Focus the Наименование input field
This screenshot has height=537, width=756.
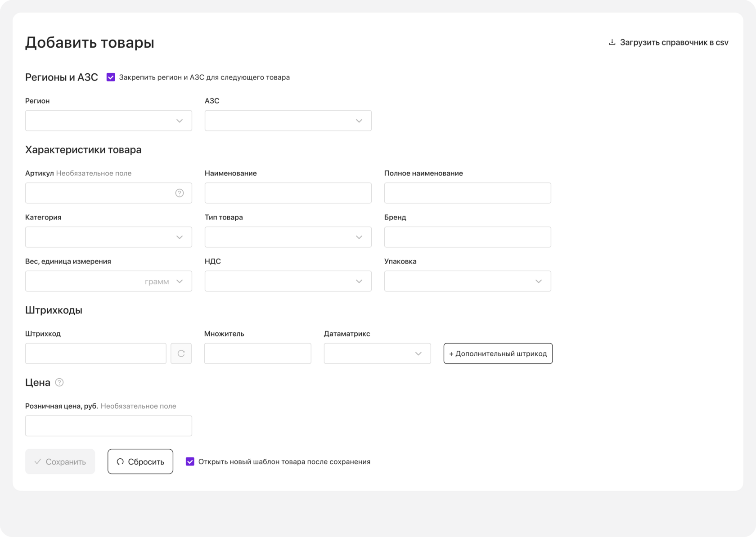pos(288,193)
